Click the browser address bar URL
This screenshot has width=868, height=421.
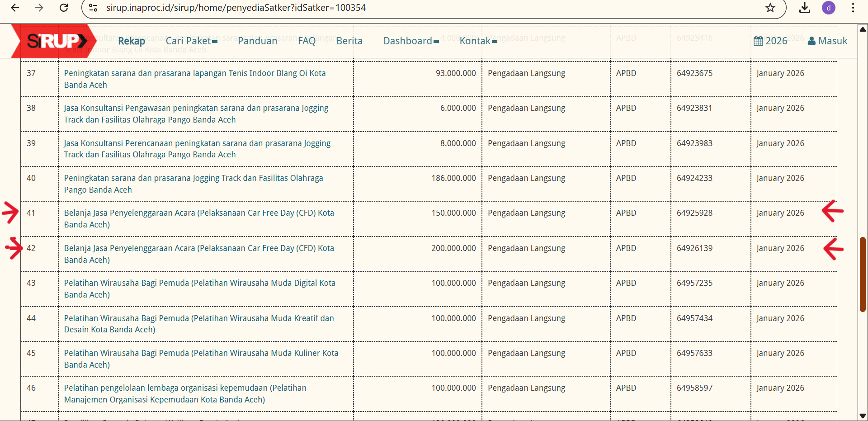pos(236,8)
